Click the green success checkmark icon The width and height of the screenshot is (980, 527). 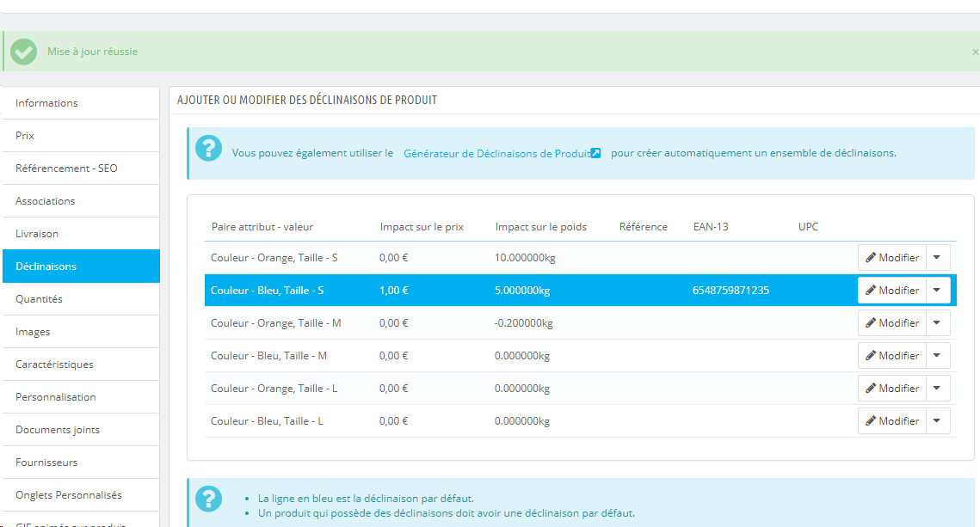click(24, 52)
